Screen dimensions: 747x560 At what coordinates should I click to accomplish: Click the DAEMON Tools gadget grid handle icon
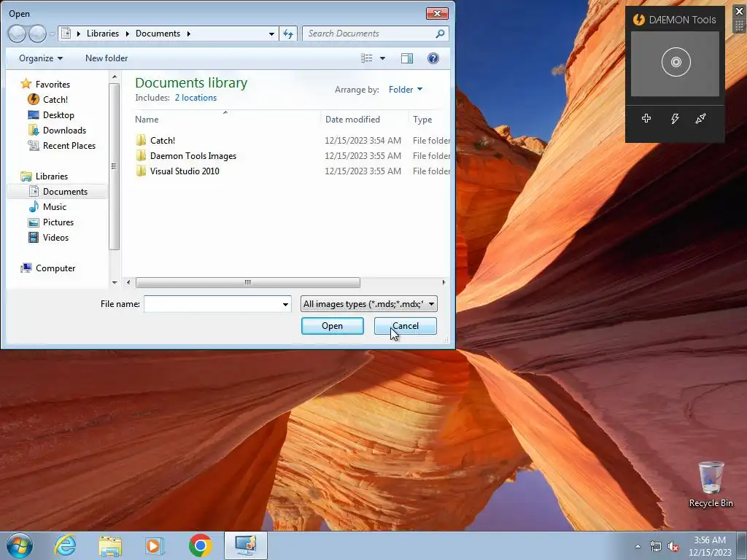click(740, 26)
